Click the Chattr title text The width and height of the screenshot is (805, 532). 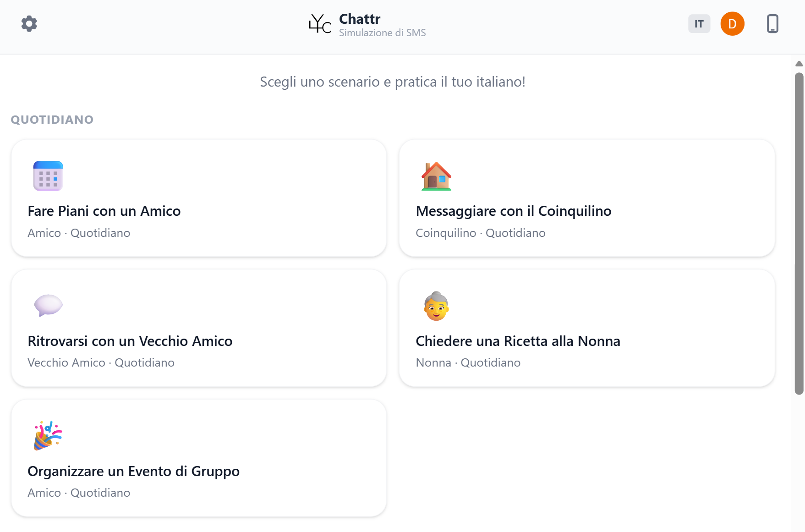pos(360,19)
